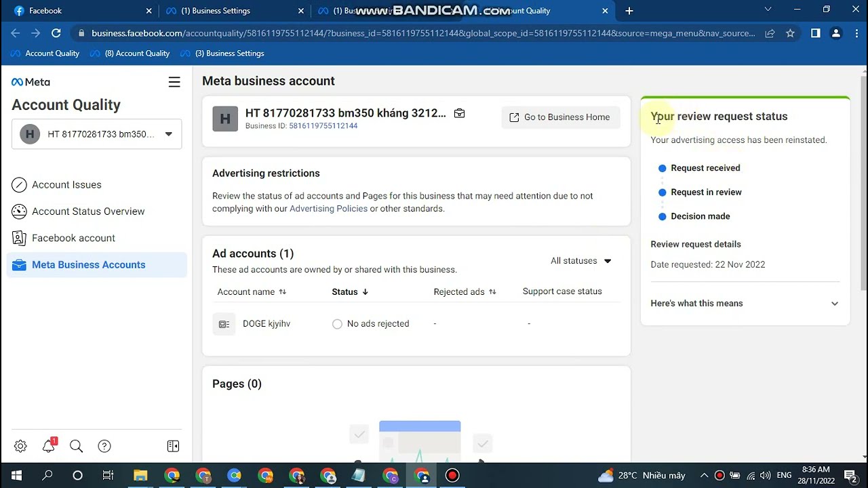Sort by Rejected ads column
This screenshot has width=868, height=488.
465,292
